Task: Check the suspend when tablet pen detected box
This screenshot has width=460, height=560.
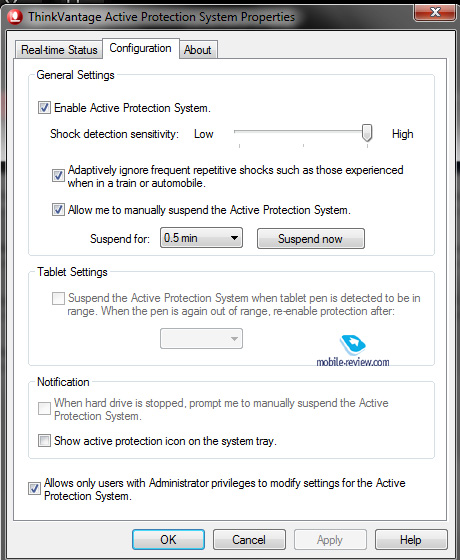Action: click(x=58, y=298)
